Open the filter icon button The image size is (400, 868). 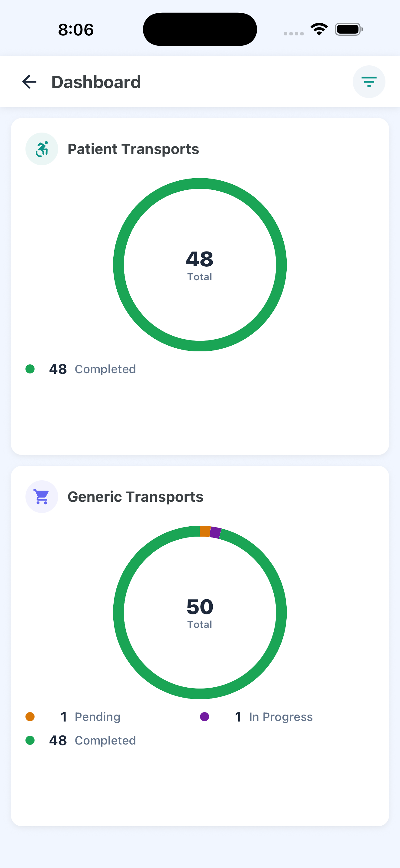369,82
